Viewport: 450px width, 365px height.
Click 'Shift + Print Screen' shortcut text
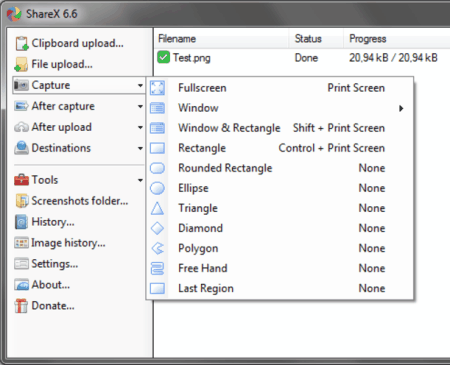coord(339,128)
